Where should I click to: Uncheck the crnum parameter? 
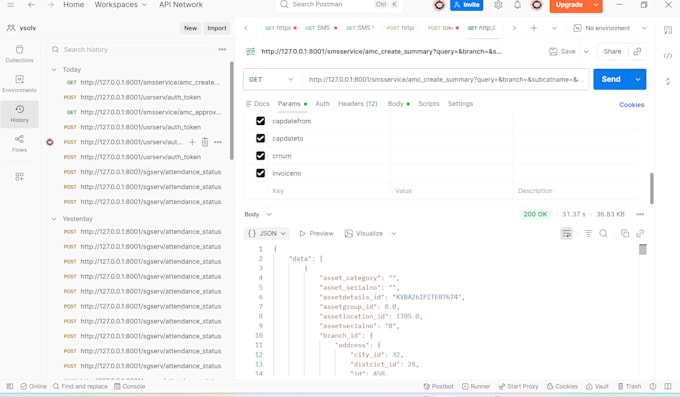pyautogui.click(x=260, y=156)
